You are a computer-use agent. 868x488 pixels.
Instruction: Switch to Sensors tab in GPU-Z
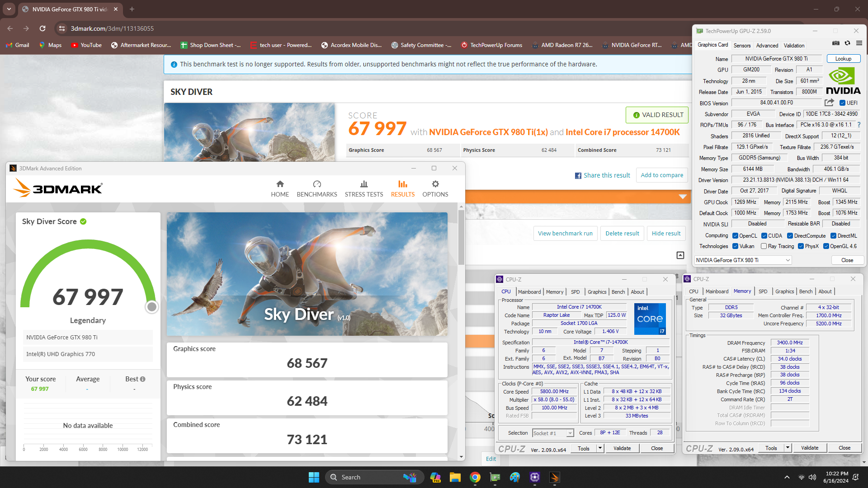[742, 45]
